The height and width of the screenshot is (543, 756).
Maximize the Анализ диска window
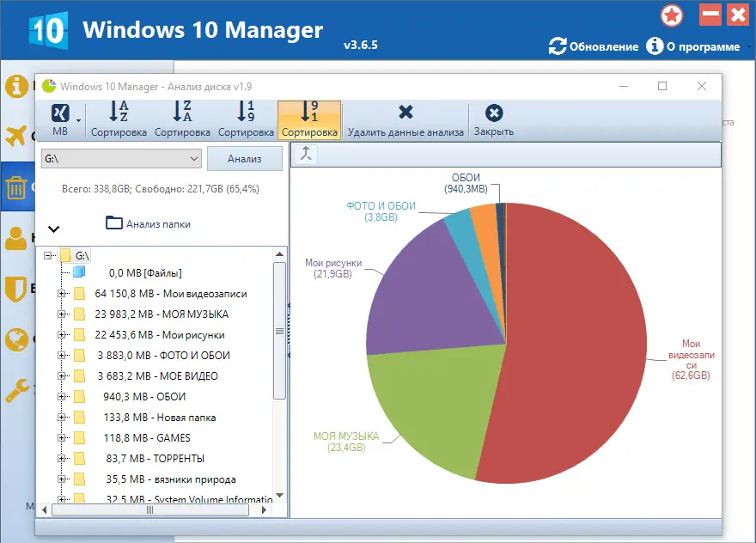tap(662, 86)
